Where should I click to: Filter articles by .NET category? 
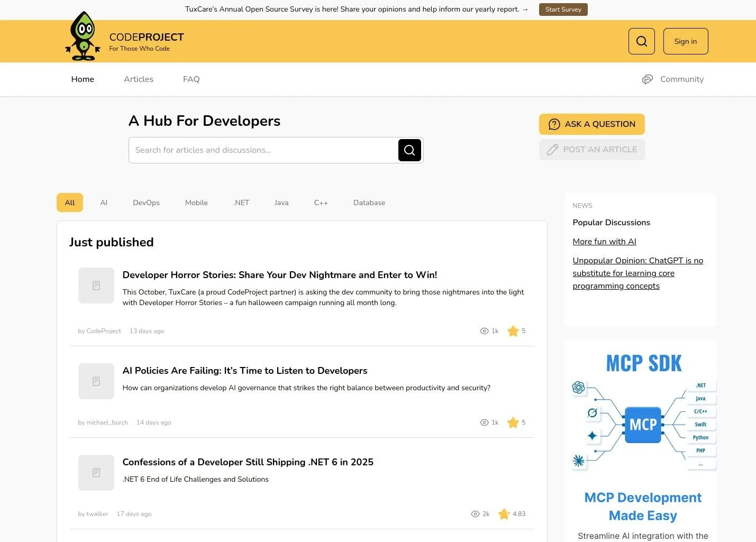(241, 203)
